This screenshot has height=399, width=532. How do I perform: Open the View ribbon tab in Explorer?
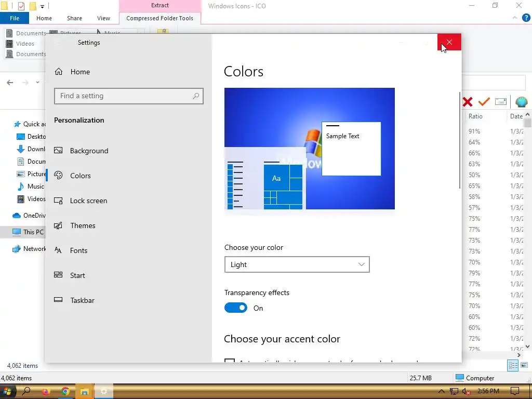pyautogui.click(x=103, y=18)
